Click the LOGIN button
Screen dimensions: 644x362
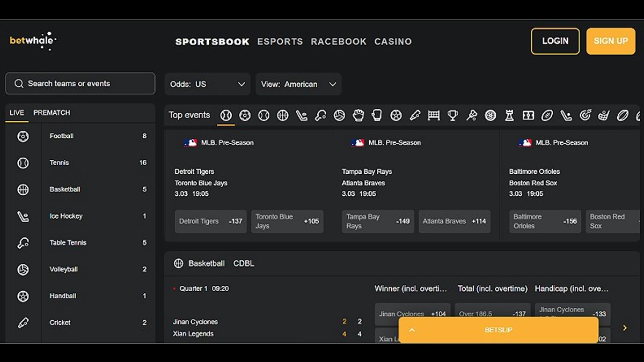coord(555,41)
